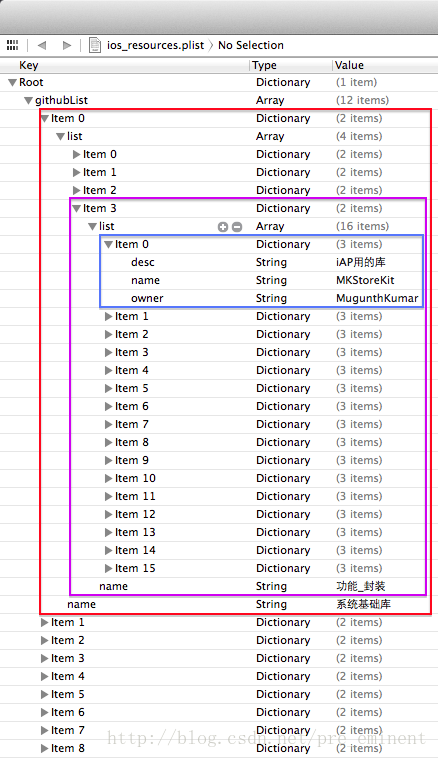
Task: Click the "(1 item)" value of Root
Action: pos(356,83)
